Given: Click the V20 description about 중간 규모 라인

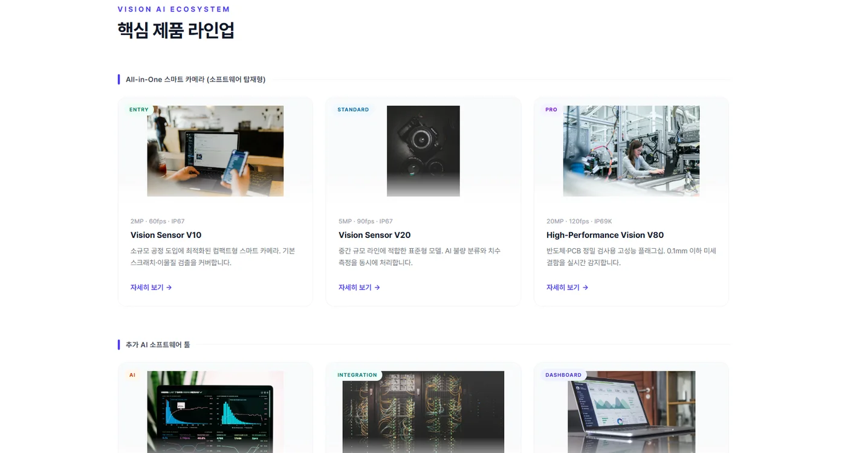Looking at the screenshot, I should (x=419, y=257).
